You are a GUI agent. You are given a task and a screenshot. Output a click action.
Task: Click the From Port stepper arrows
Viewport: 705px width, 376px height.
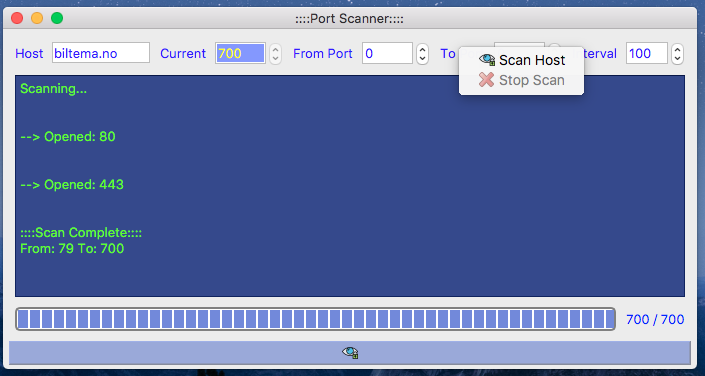pos(422,54)
